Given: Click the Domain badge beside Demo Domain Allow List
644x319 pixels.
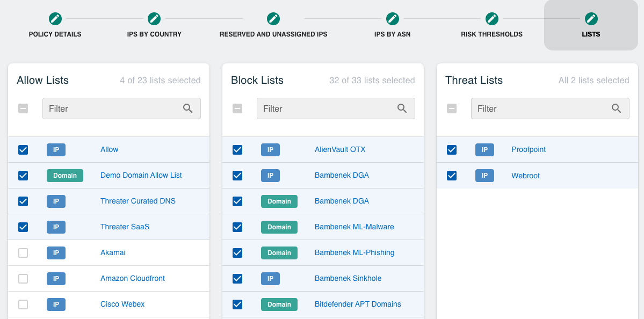Looking at the screenshot, I should pos(65,176).
